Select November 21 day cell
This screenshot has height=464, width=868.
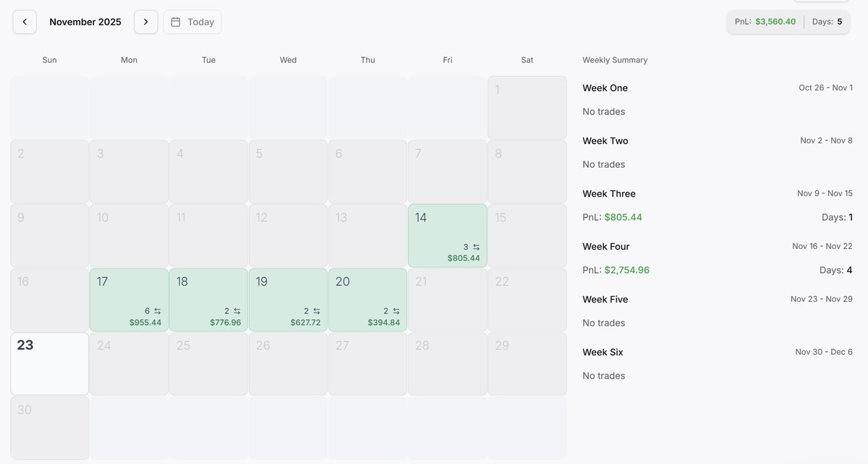click(x=448, y=300)
